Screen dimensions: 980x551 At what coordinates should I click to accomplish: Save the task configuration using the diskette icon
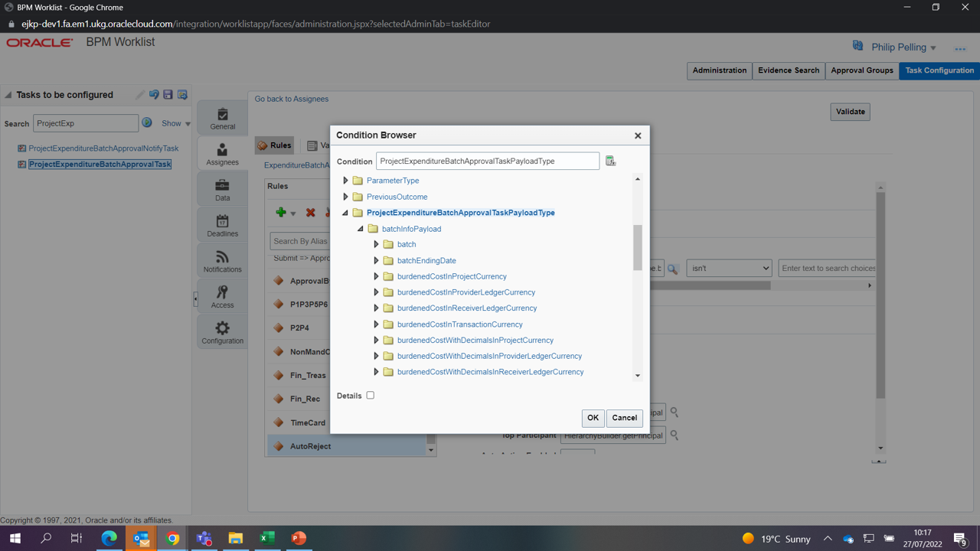(x=168, y=94)
